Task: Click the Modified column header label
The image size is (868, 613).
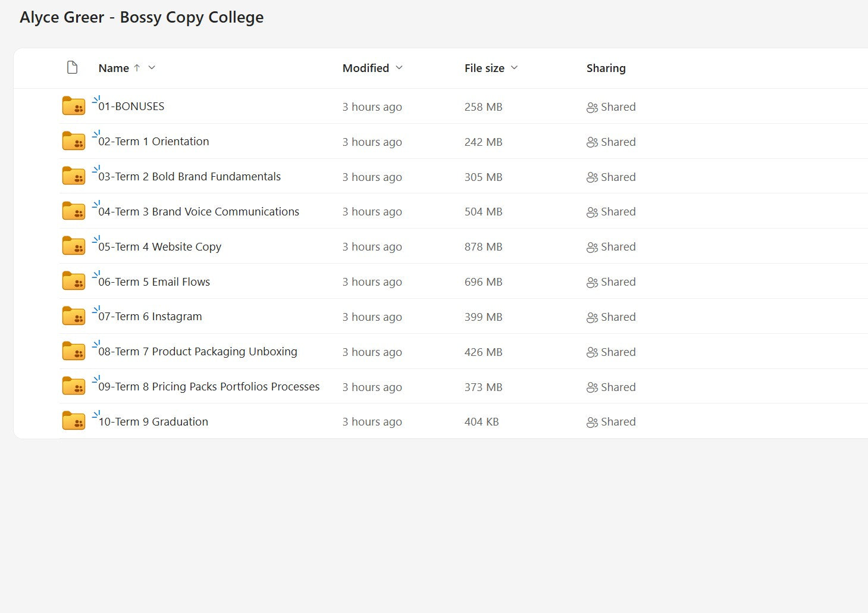Action: [x=365, y=68]
